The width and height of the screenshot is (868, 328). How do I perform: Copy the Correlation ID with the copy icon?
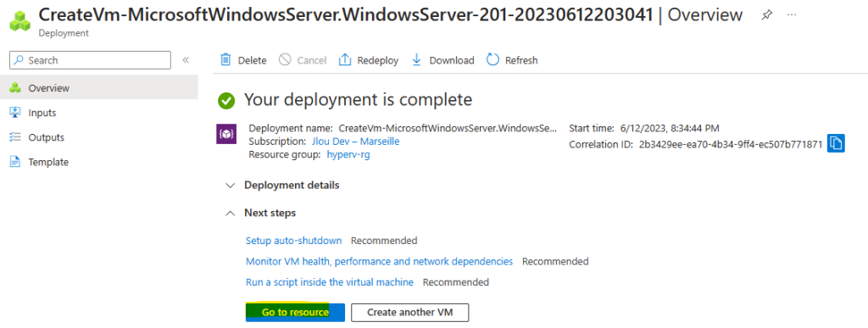click(x=836, y=144)
